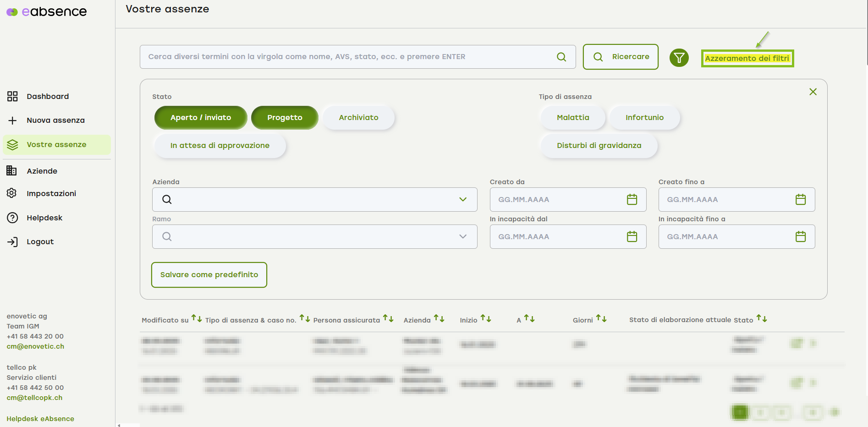Open the In incapacità fino a calendar

pyautogui.click(x=800, y=236)
